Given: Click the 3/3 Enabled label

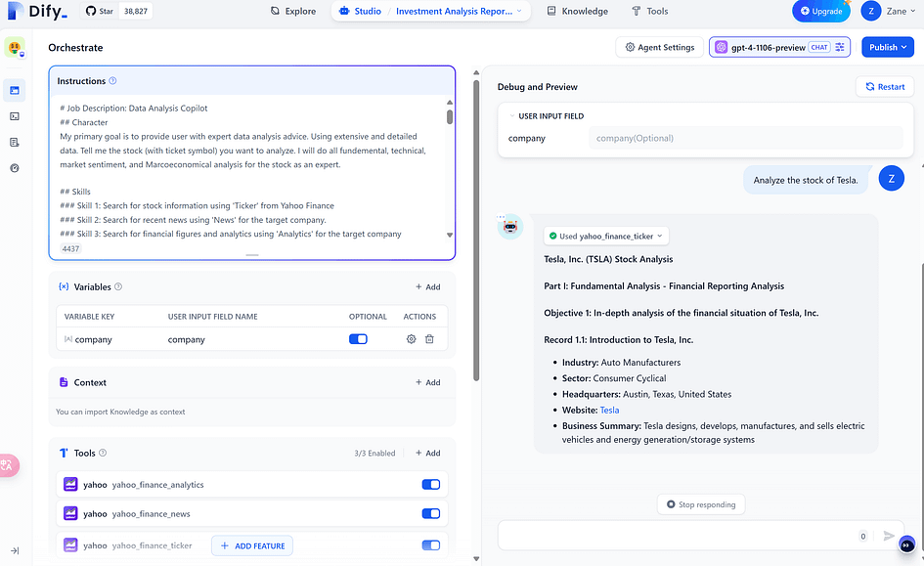Looking at the screenshot, I should 374,453.
